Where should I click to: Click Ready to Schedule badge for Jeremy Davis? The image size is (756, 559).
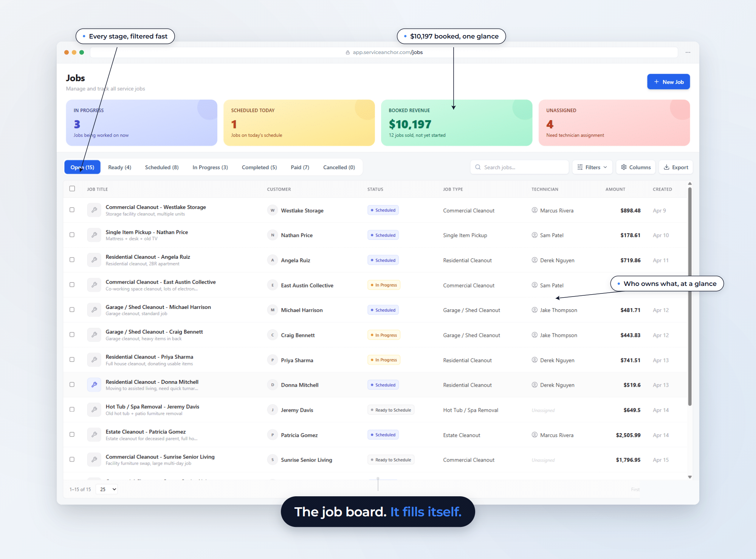pyautogui.click(x=391, y=410)
